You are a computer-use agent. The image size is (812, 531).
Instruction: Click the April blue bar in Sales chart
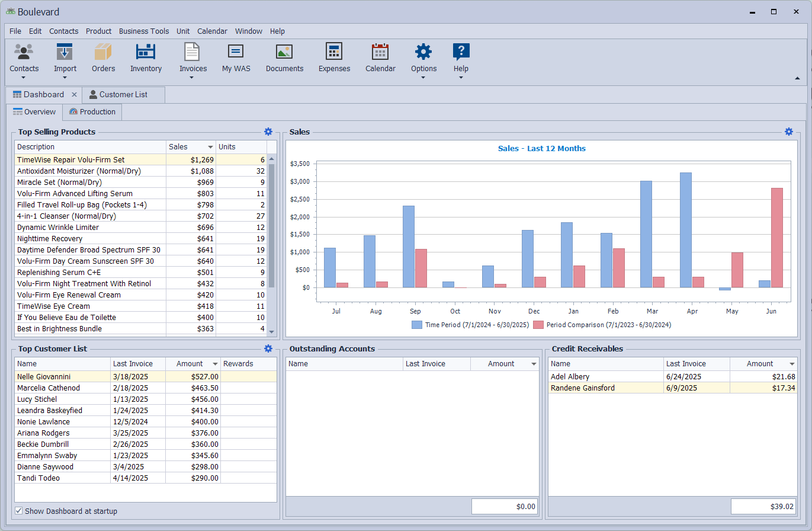tap(686, 230)
